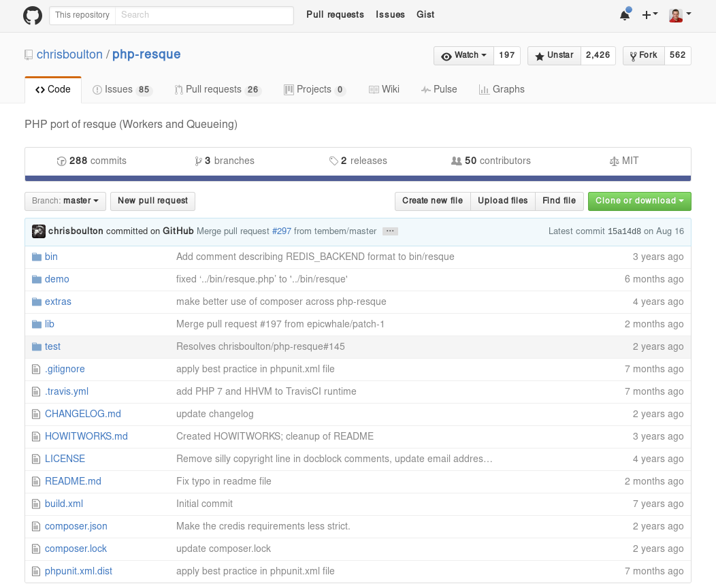Viewport: 716px width, 588px height.
Task: Open the 562 forks count
Action: [678, 55]
